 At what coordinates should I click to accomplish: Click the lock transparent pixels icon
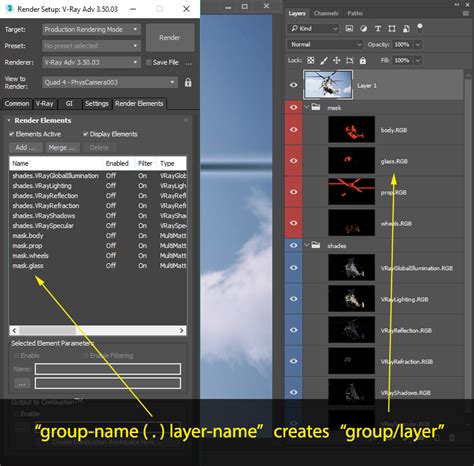[x=311, y=60]
